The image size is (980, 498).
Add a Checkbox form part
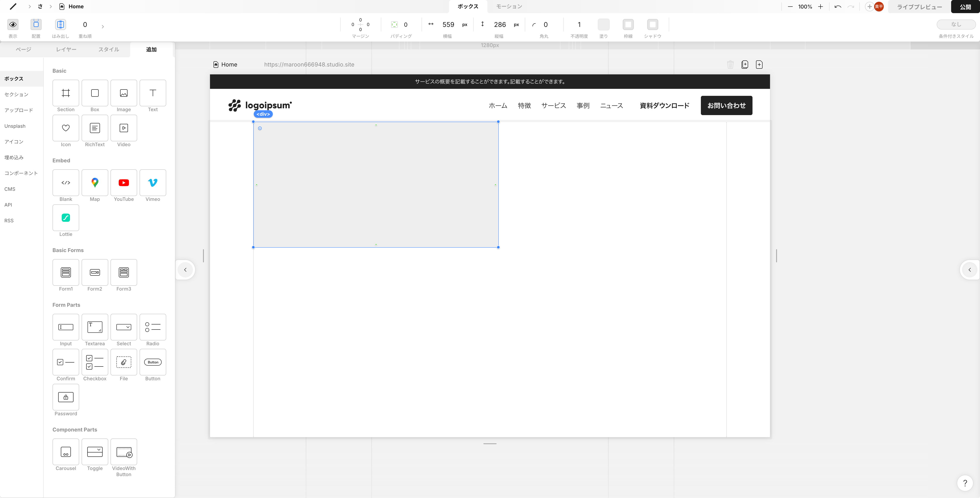tap(95, 362)
